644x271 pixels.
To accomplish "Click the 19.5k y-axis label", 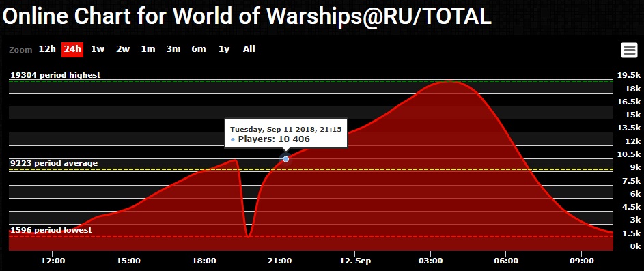I will click(629, 75).
